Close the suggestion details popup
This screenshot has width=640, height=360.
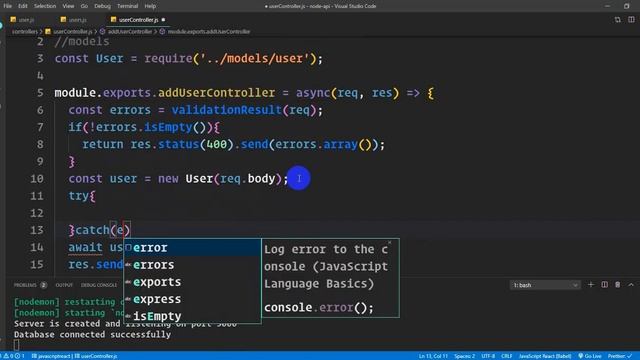coord(389,242)
